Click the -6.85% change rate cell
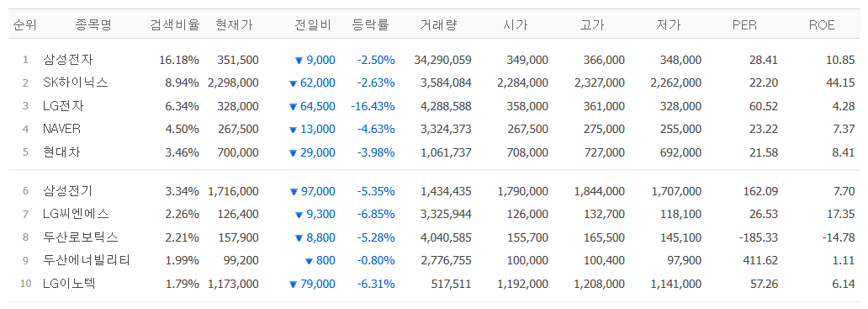The width and height of the screenshot is (868, 309). click(x=376, y=215)
